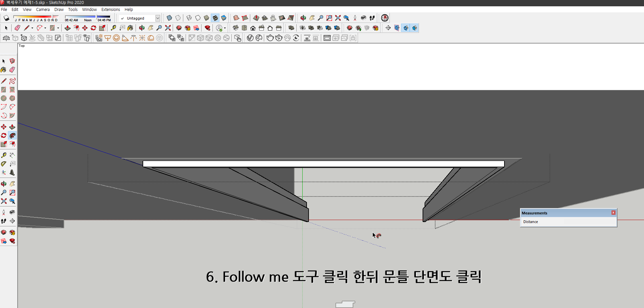Open the Extensions menu

(x=111, y=9)
